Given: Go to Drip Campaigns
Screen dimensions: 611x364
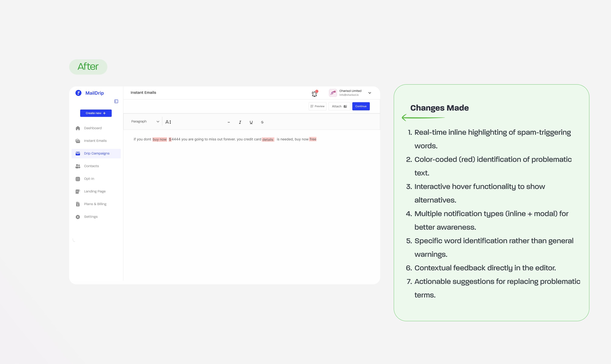Looking at the screenshot, I should tap(97, 153).
